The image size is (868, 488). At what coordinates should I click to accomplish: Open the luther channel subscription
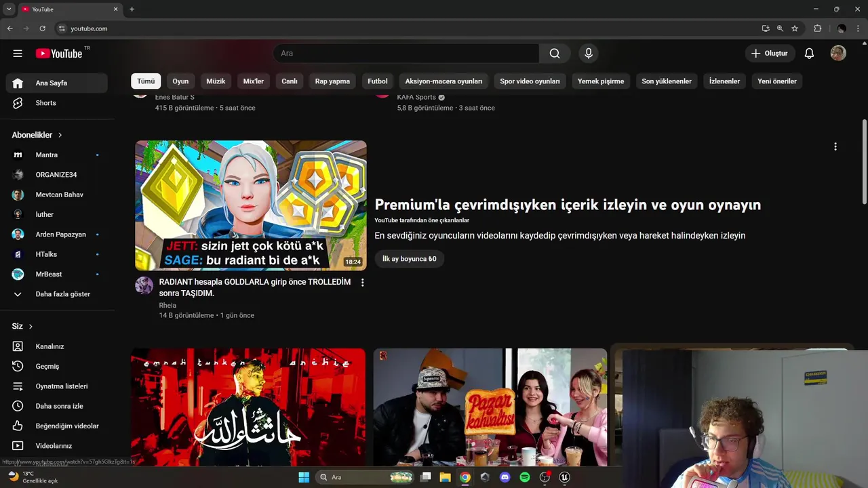57,214
